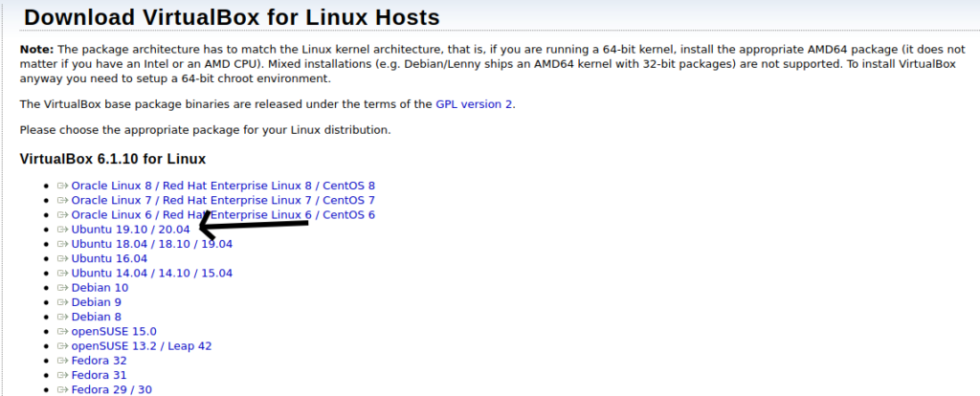This screenshot has width=980, height=396.
Task: Click external-link icon beside Fedora 32
Action: [x=62, y=361]
